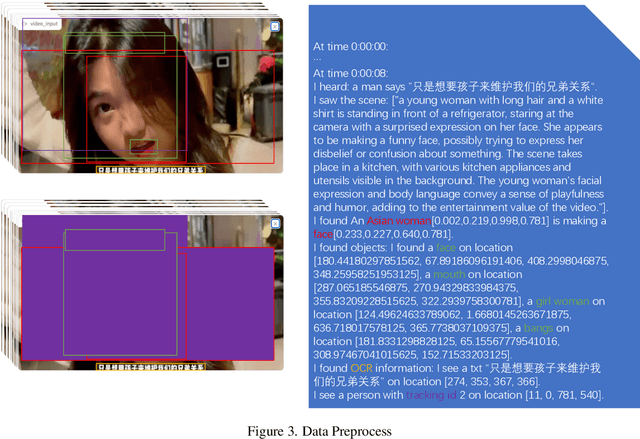640x439 pixels.
Task: Click the 'At time 0:00:00:' line
Action: (x=351, y=47)
